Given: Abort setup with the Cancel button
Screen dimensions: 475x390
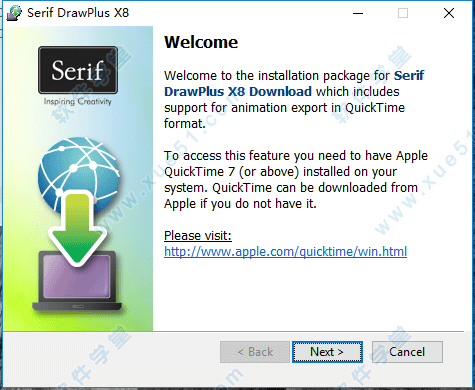Looking at the screenshot, I should pos(407,352).
